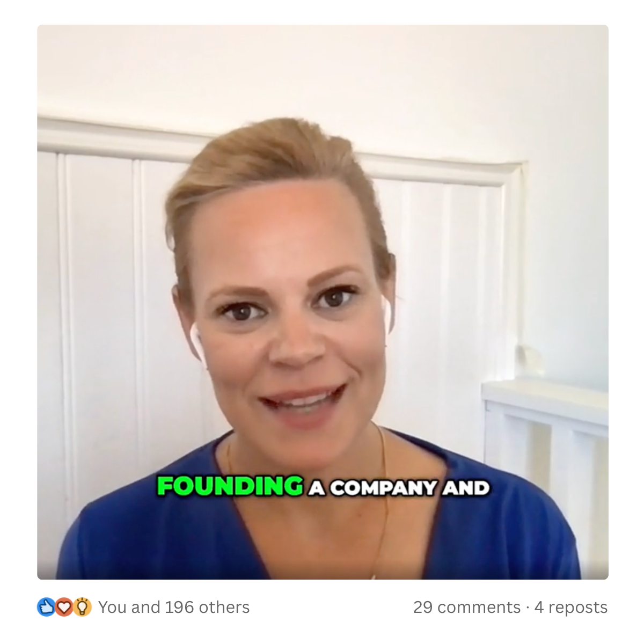Click the blank white wall above the door
This screenshot has width=644, height=644.
322,70
